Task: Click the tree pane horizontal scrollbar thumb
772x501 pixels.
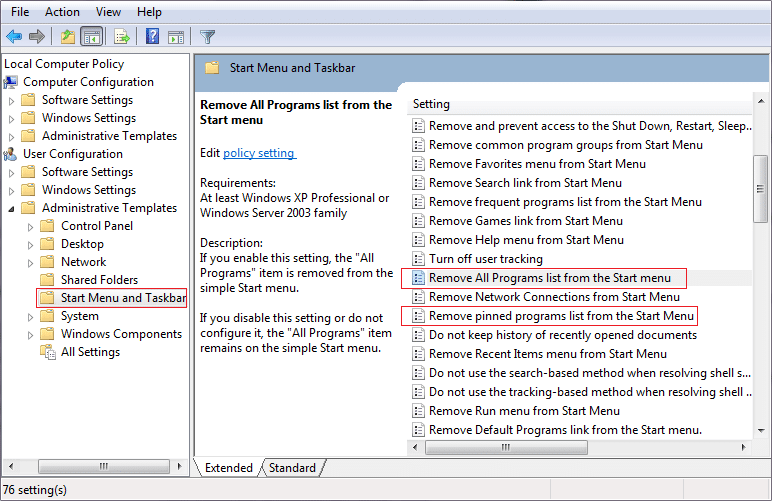Action: coord(104,466)
